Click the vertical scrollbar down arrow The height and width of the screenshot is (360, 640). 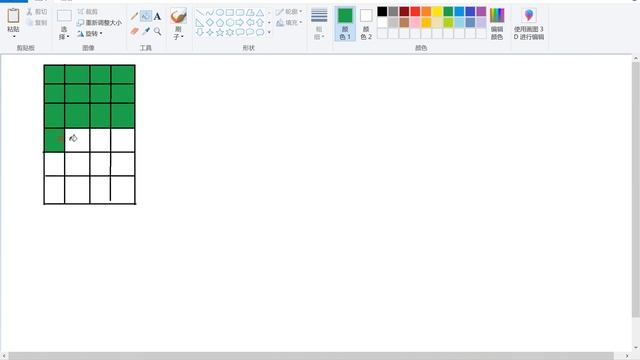636,348
